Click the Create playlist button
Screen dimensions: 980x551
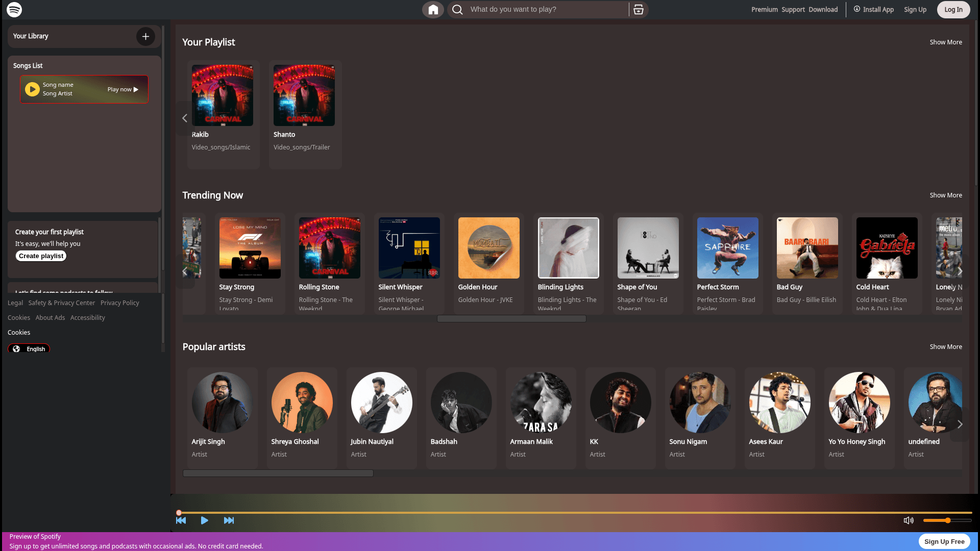click(41, 256)
